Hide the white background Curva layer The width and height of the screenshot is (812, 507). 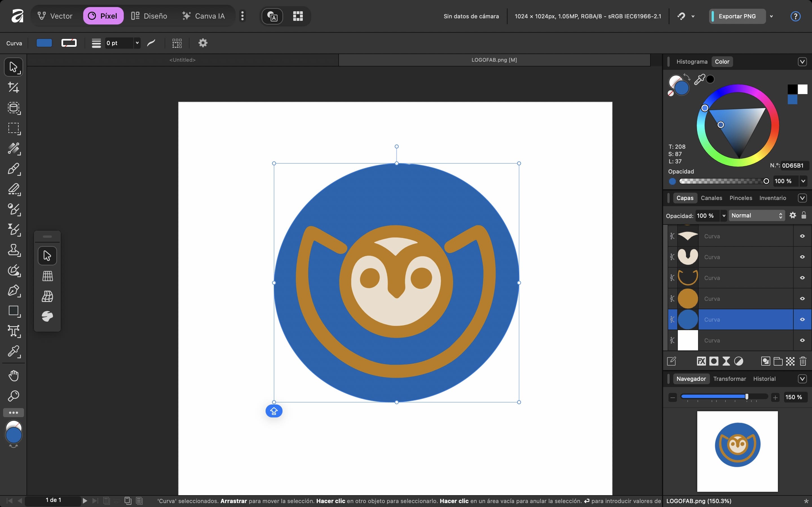[802, 340]
